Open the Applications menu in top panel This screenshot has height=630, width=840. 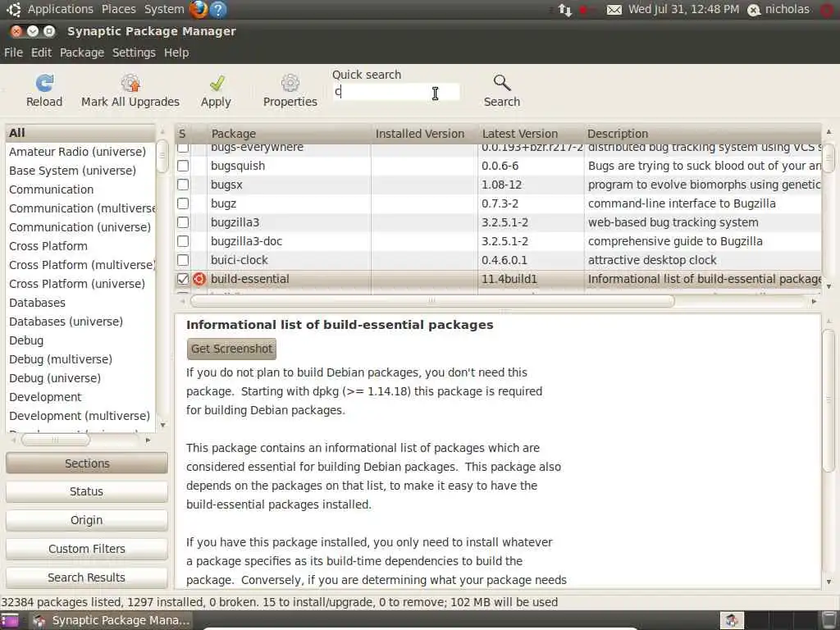click(61, 9)
